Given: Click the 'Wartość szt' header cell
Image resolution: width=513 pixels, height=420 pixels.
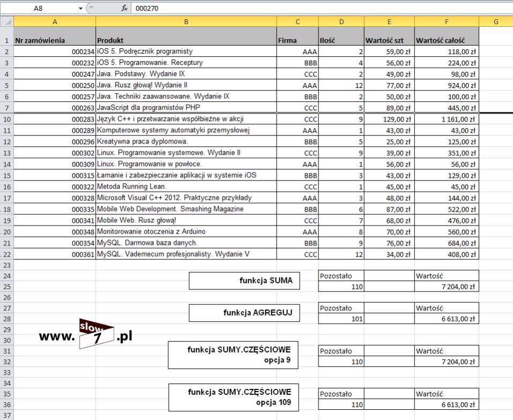Looking at the screenshot, I should pyautogui.click(x=389, y=36).
